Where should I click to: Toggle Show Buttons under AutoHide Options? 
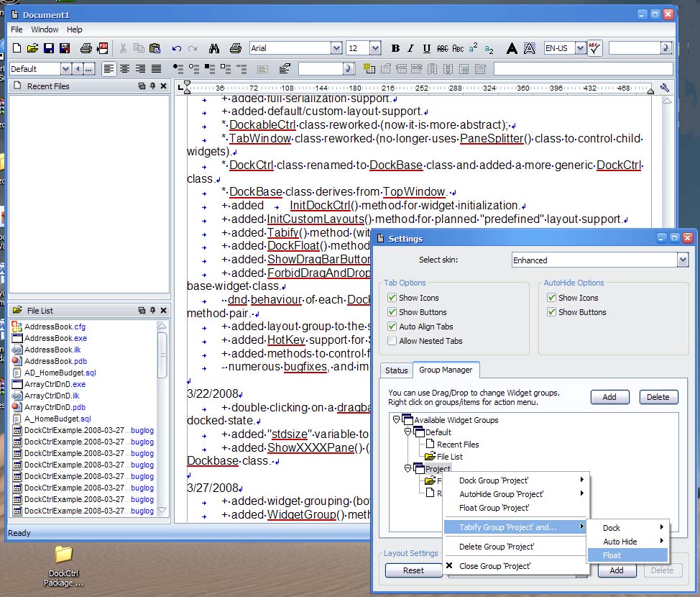[551, 312]
